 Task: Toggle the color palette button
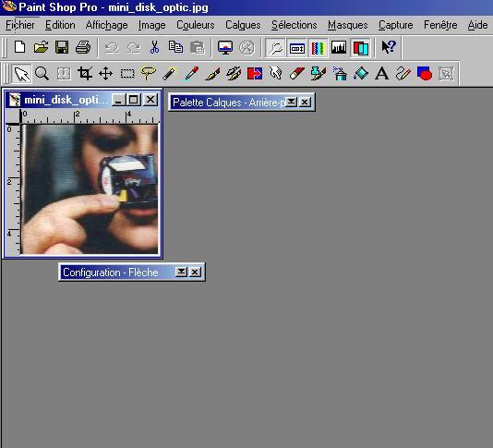(x=318, y=48)
